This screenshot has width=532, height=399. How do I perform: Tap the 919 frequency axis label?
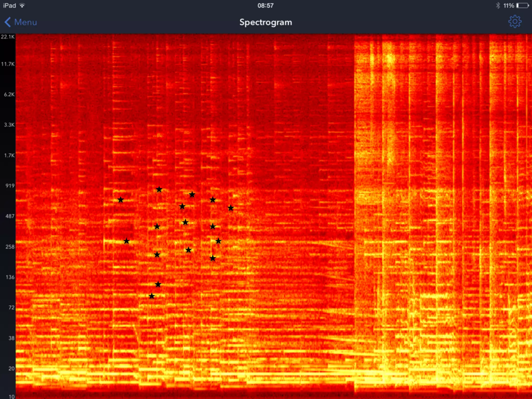click(x=10, y=185)
